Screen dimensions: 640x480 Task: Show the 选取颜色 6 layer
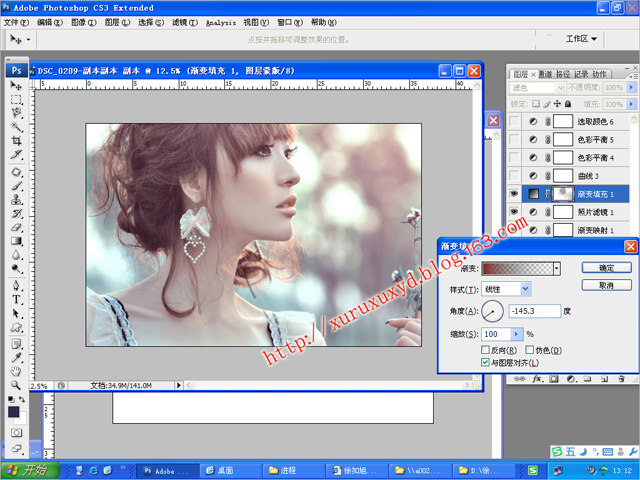pos(514,121)
